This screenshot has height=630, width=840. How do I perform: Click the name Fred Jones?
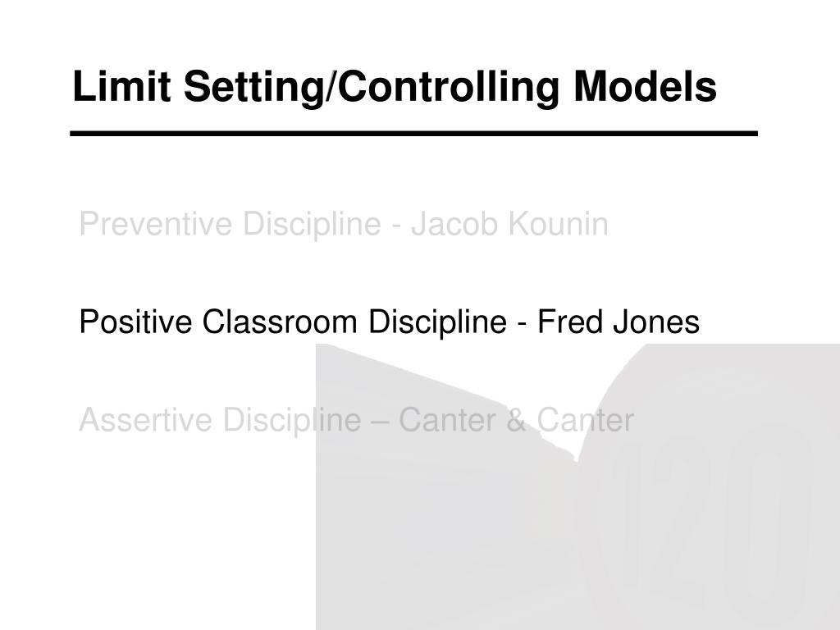(x=619, y=322)
